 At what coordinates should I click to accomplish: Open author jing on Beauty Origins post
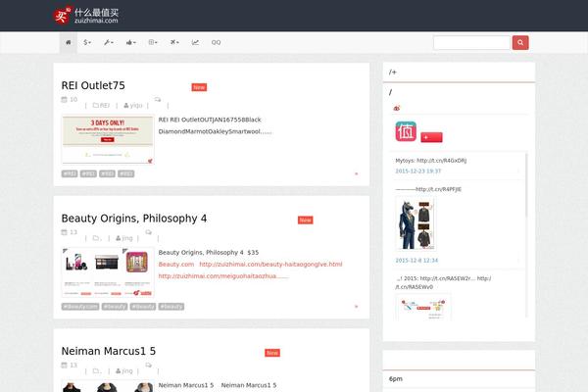pyautogui.click(x=124, y=238)
